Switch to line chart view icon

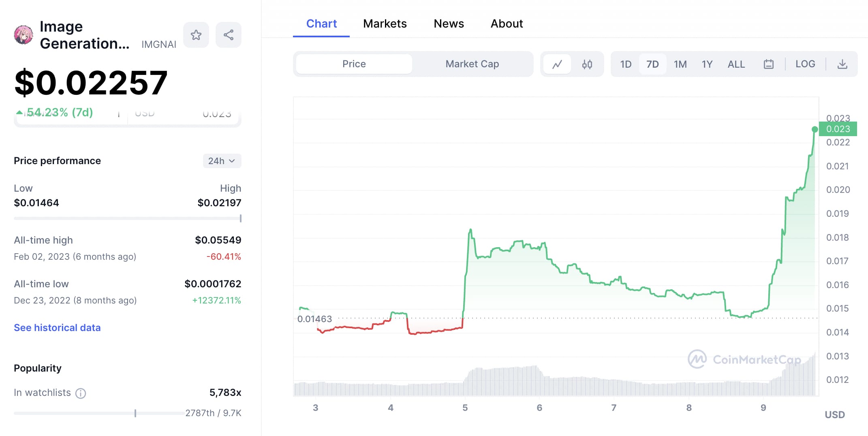(x=557, y=64)
